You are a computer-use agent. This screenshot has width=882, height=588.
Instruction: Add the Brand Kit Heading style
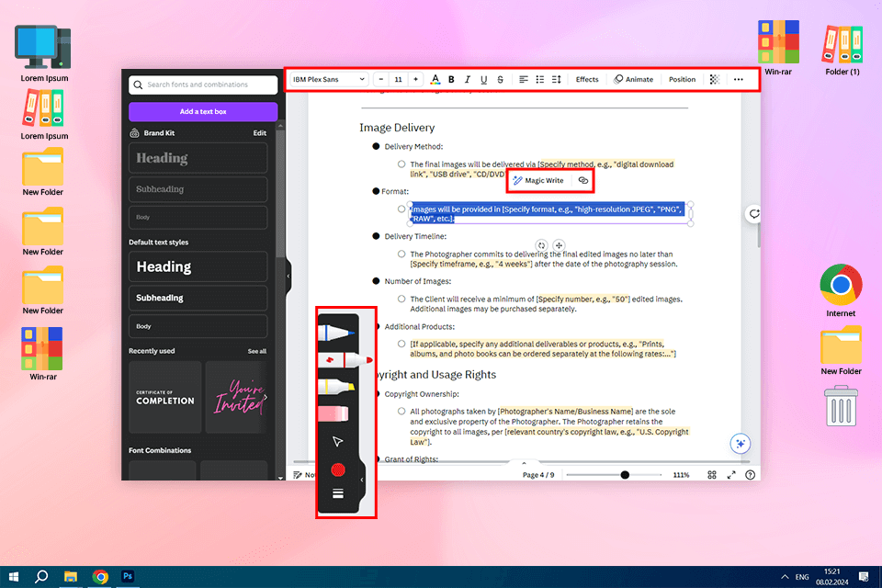[198, 158]
